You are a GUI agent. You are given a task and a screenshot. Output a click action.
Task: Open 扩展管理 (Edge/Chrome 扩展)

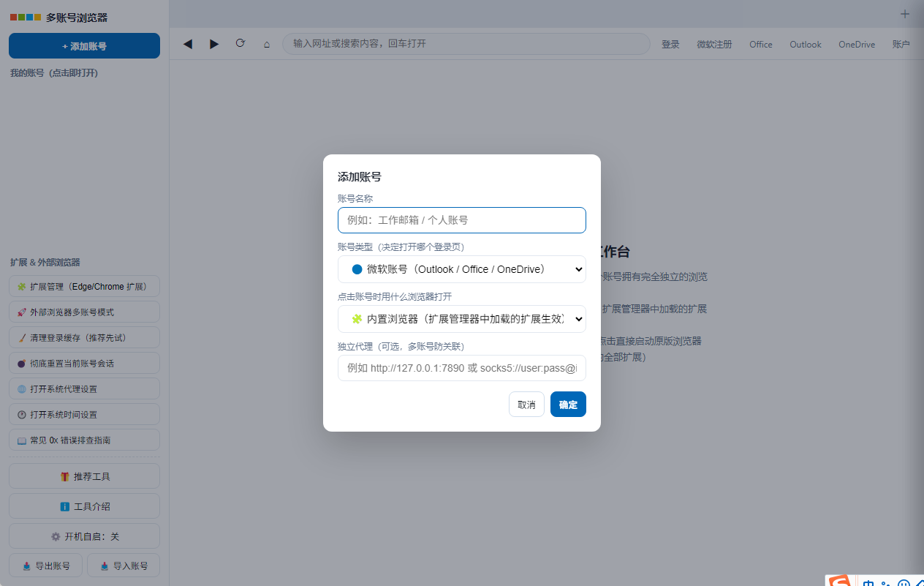point(84,287)
